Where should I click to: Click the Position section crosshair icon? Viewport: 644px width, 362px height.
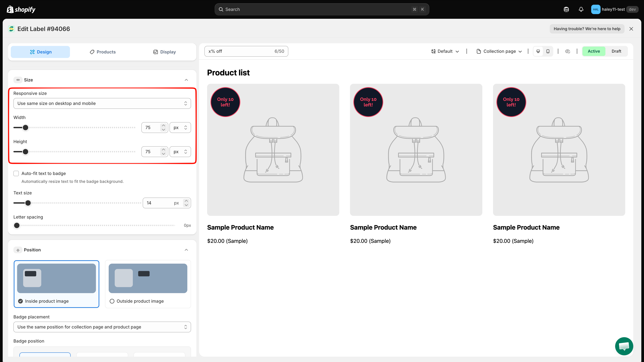click(x=18, y=250)
